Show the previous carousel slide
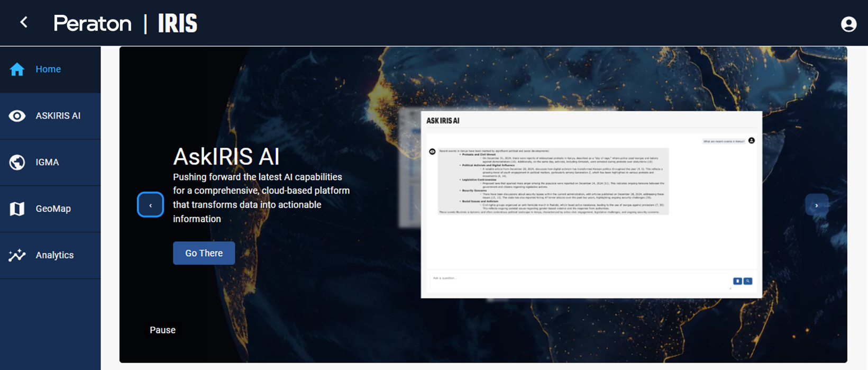The image size is (868, 370). click(x=150, y=205)
